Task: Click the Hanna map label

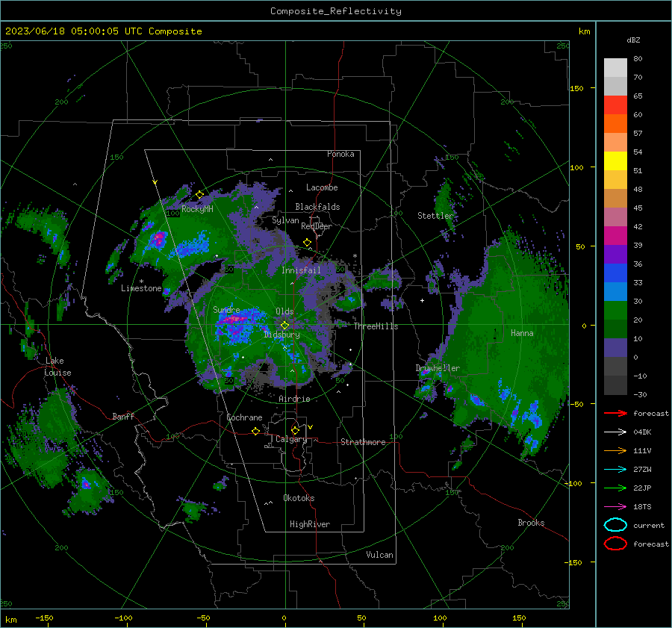Action: click(x=522, y=333)
